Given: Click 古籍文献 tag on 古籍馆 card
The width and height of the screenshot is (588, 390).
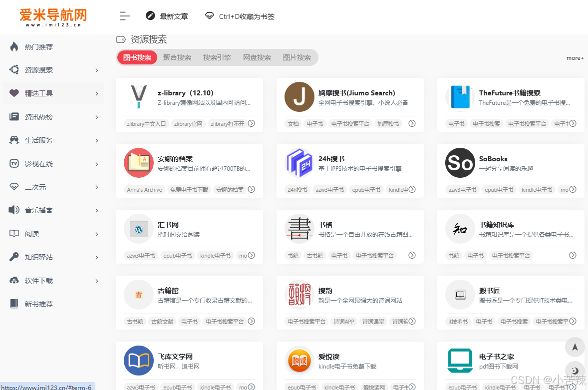Looking at the screenshot, I should point(162,322).
